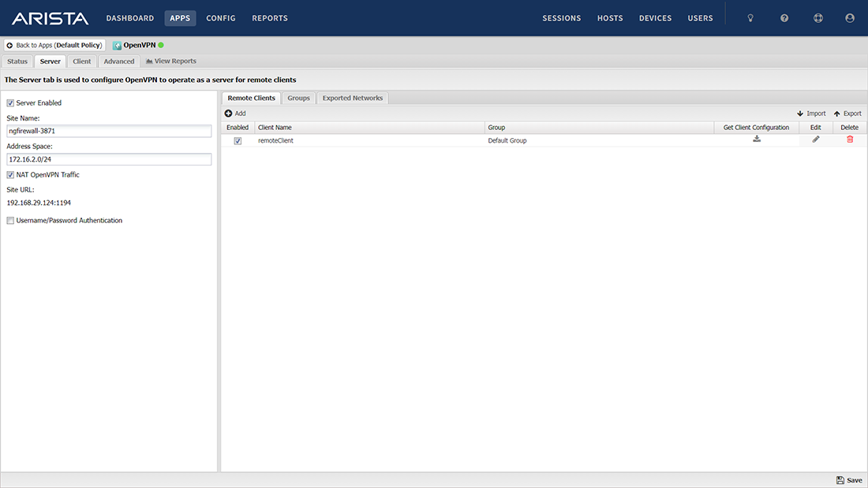Click the Address Space input field
The width and height of the screenshot is (868, 488).
pyautogui.click(x=109, y=159)
